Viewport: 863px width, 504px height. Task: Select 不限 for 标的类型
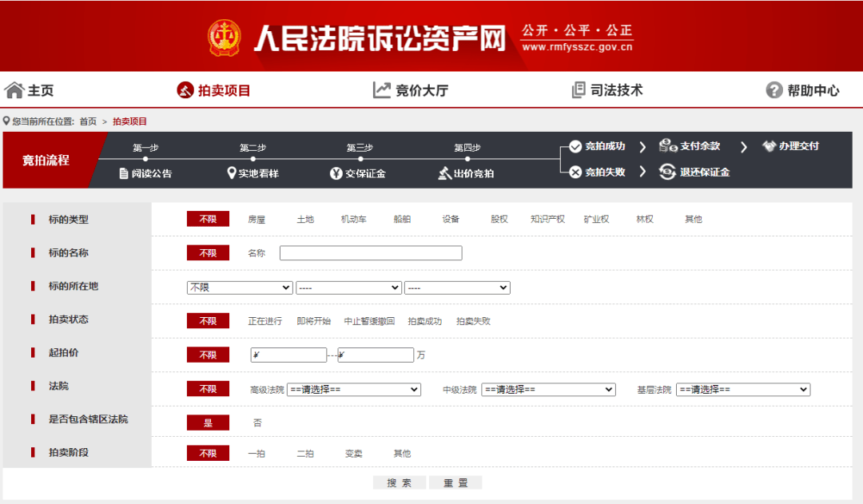[208, 219]
